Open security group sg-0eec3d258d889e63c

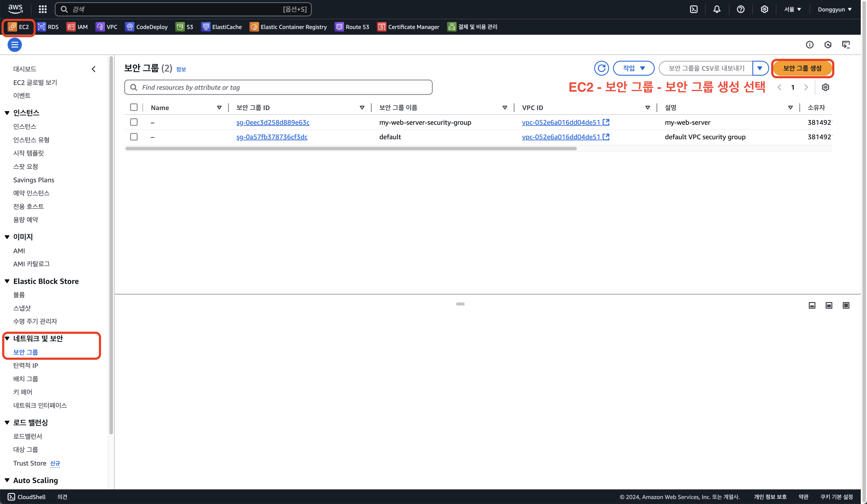(273, 122)
